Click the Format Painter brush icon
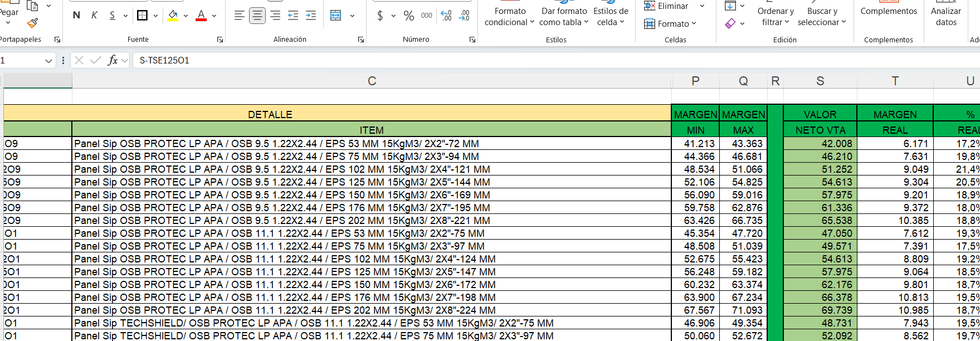The height and width of the screenshot is (341, 980). (32, 23)
